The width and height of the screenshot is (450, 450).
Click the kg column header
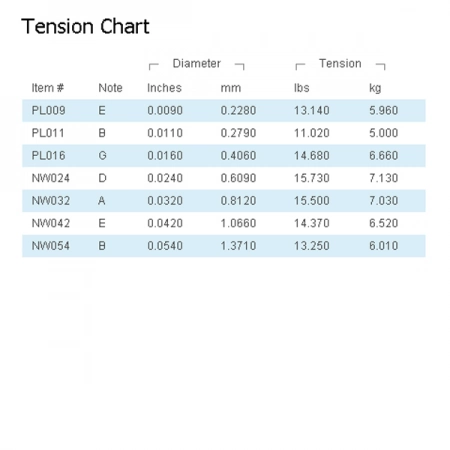375,88
